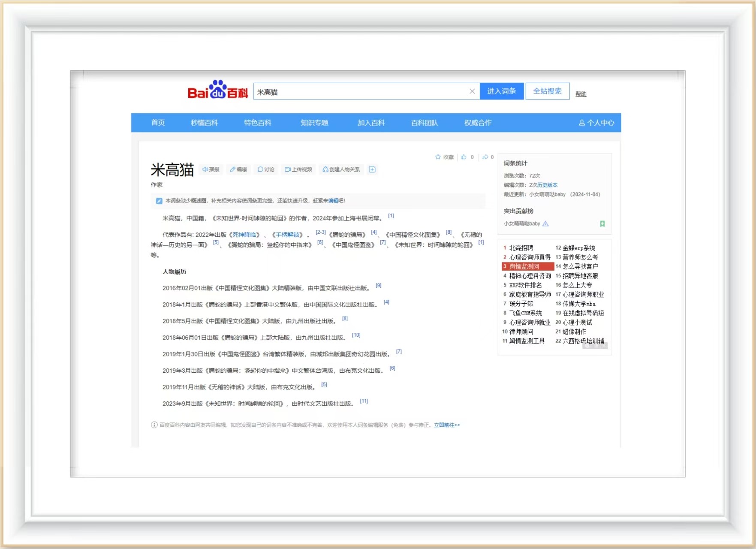756x549 pixels.
Task: Click the thumbs-up like icon
Action: click(x=464, y=157)
